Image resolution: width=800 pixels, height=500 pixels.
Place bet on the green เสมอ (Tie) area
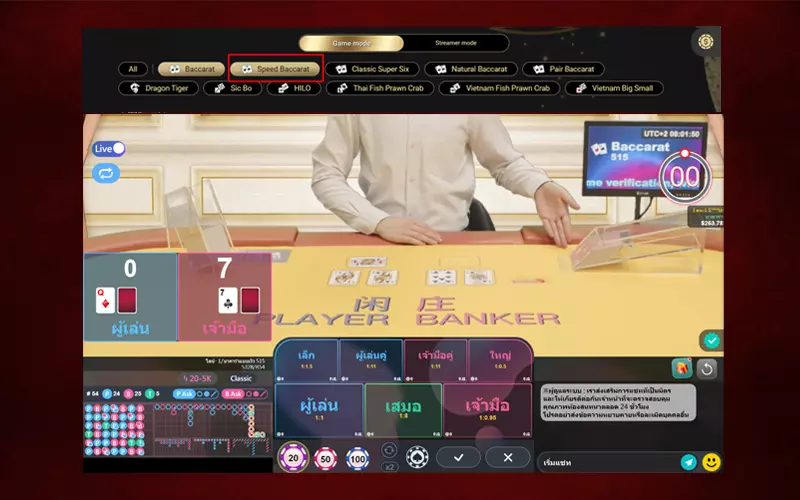tap(402, 408)
